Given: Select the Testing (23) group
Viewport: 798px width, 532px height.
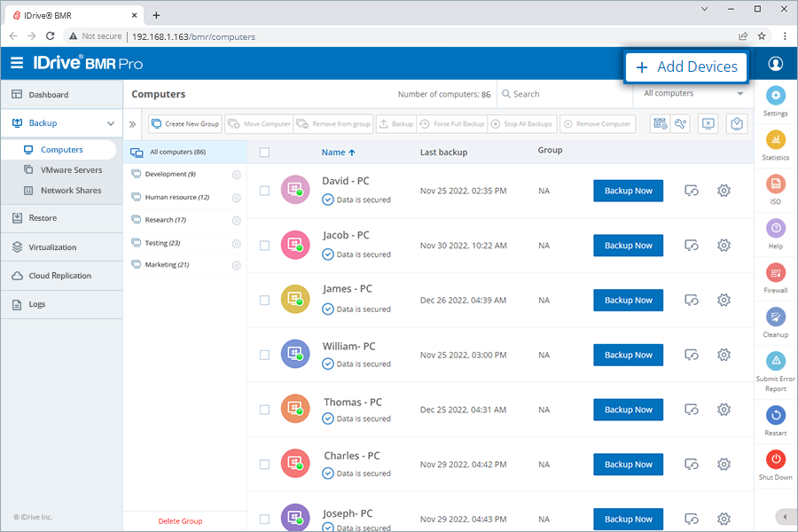Looking at the screenshot, I should (x=162, y=243).
